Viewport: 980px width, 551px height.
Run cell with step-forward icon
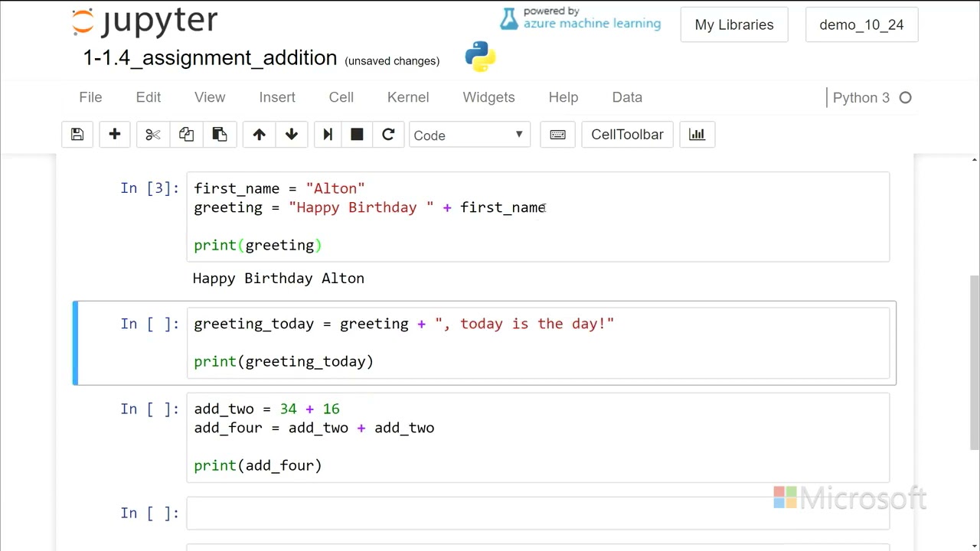(328, 135)
